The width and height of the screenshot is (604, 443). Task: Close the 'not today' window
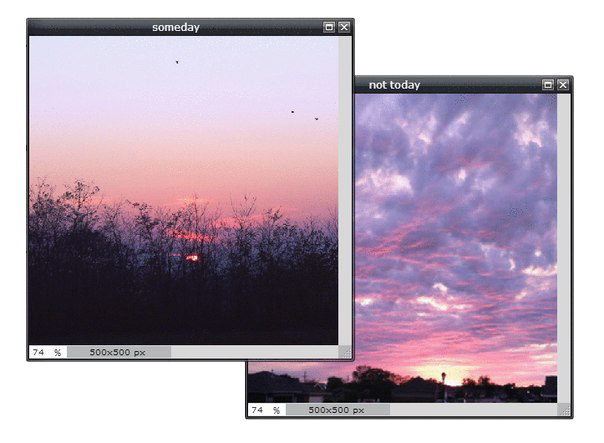tap(563, 85)
